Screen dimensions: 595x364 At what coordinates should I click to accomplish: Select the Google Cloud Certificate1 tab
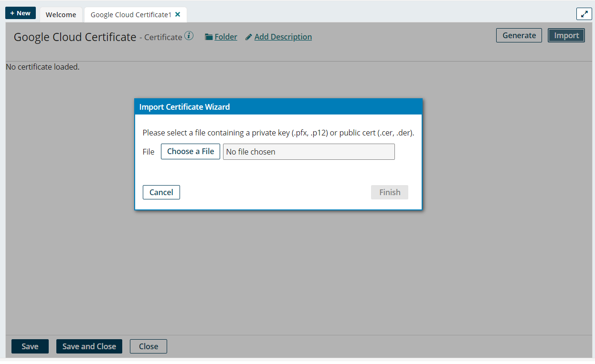coord(130,15)
